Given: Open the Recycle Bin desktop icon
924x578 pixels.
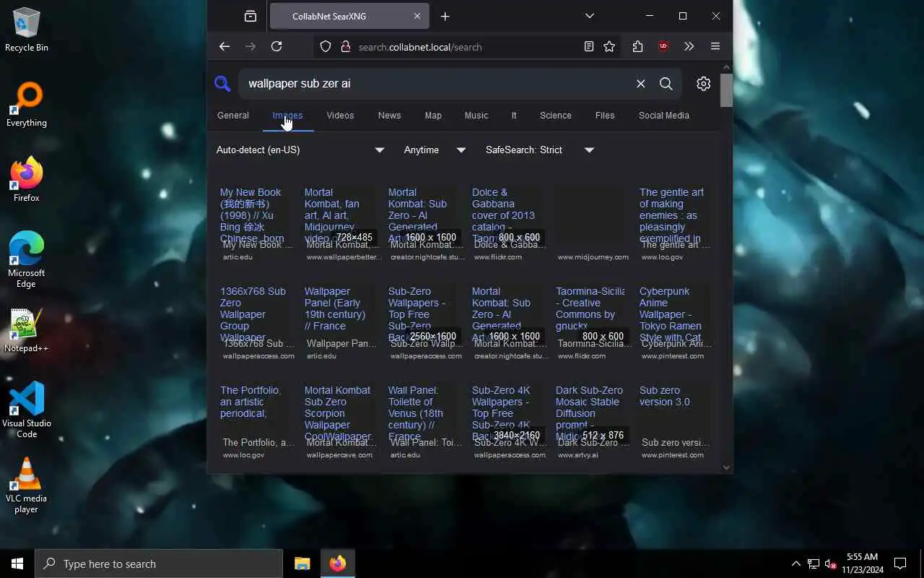Looking at the screenshot, I should tap(27, 30).
